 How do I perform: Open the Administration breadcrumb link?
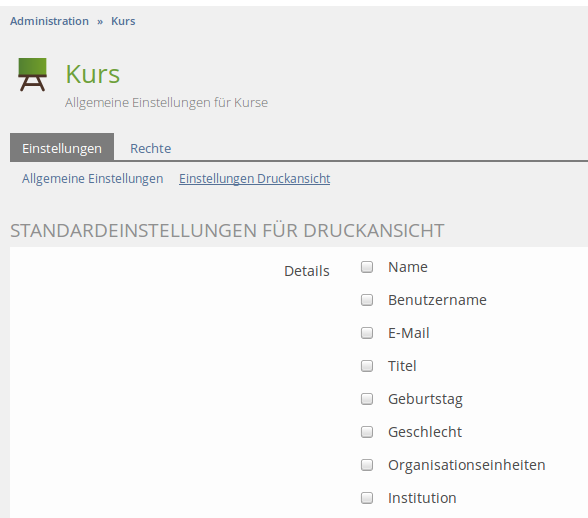click(x=50, y=21)
